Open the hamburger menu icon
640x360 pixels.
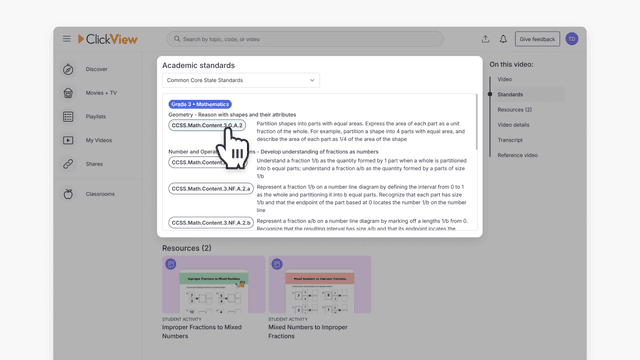coord(67,39)
